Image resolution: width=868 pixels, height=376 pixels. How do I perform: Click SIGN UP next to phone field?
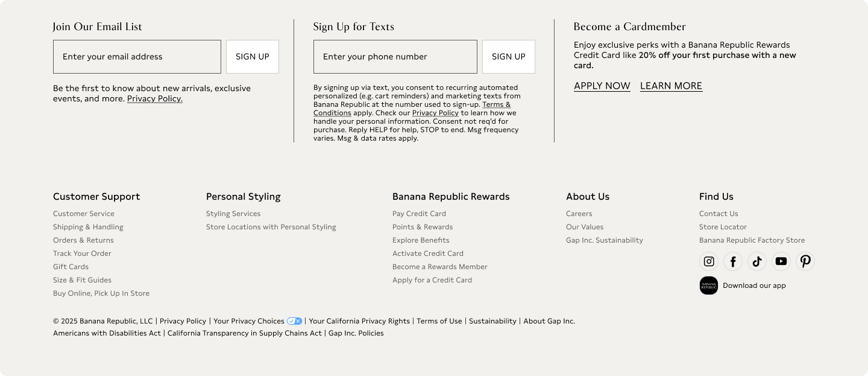pyautogui.click(x=509, y=57)
